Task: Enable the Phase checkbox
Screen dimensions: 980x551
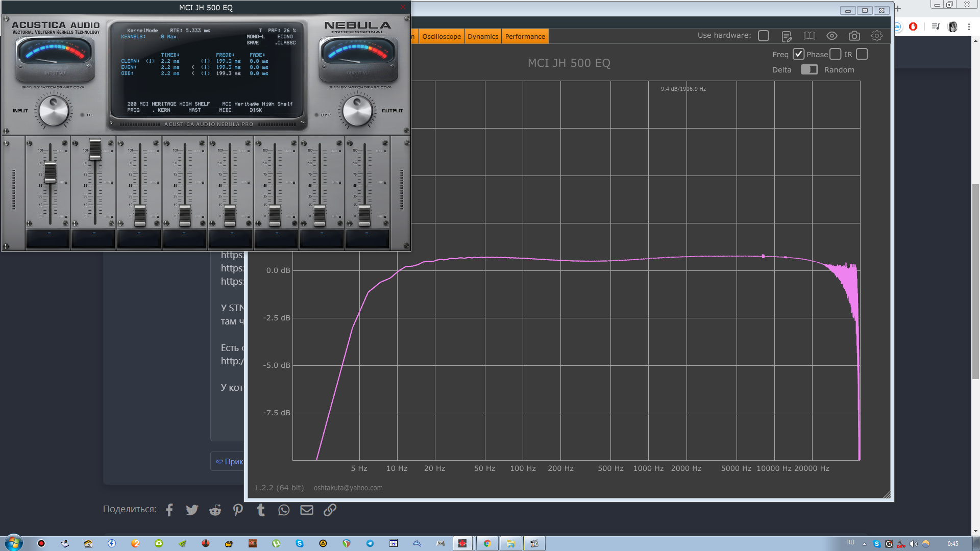Action: click(836, 54)
